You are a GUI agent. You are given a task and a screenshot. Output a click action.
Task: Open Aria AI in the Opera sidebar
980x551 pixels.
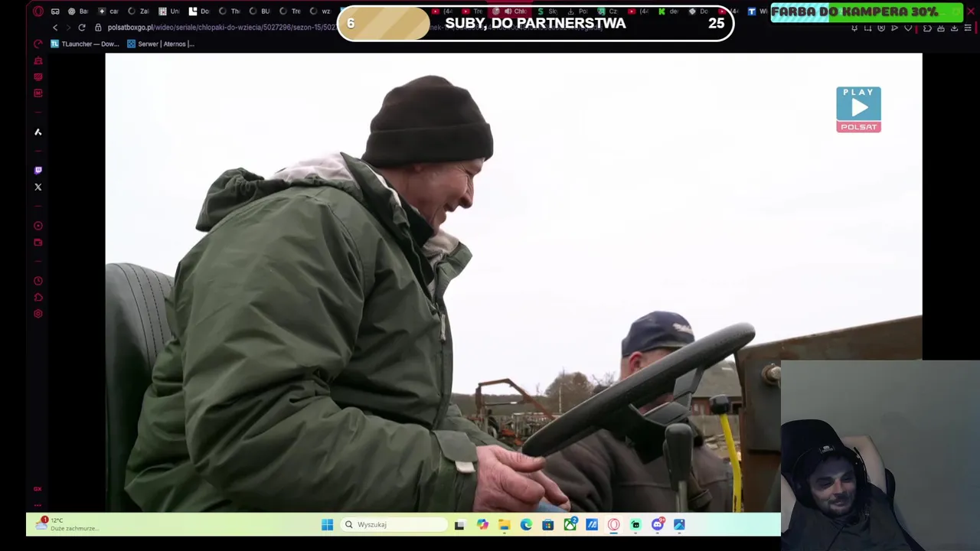[38, 132]
